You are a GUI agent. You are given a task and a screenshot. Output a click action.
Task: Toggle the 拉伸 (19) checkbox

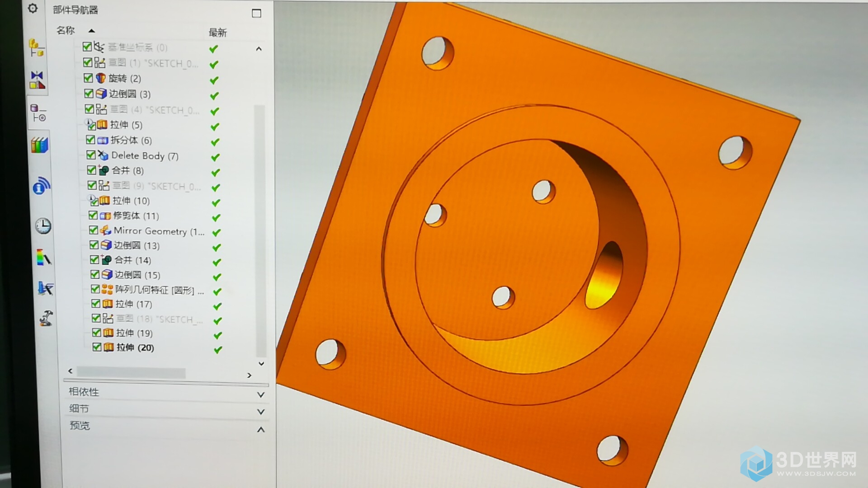click(x=96, y=332)
